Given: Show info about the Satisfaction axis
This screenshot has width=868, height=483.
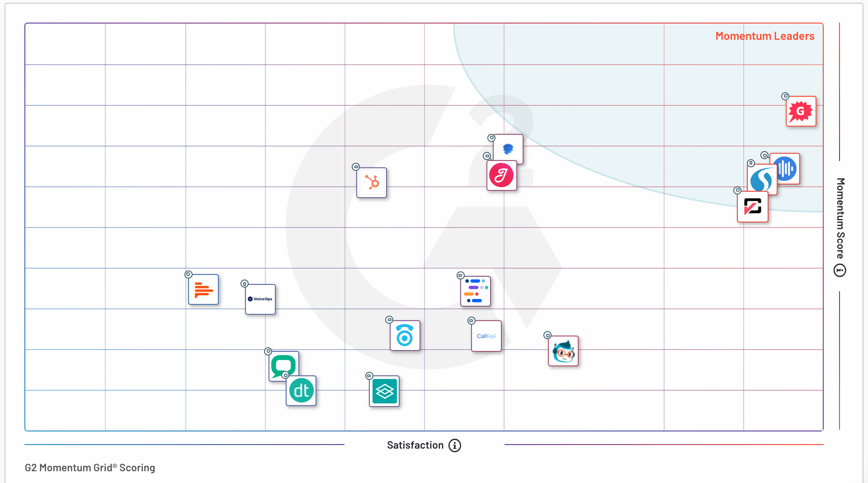Looking at the screenshot, I should 455,445.
